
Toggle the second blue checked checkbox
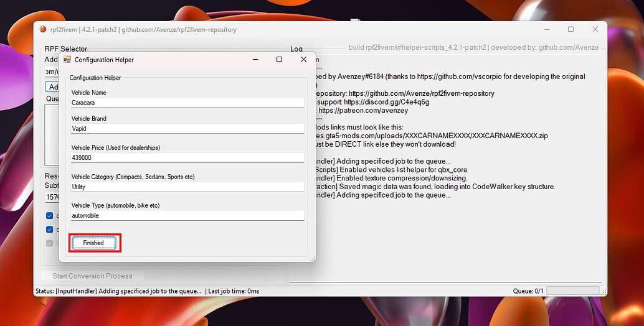pyautogui.click(x=50, y=230)
